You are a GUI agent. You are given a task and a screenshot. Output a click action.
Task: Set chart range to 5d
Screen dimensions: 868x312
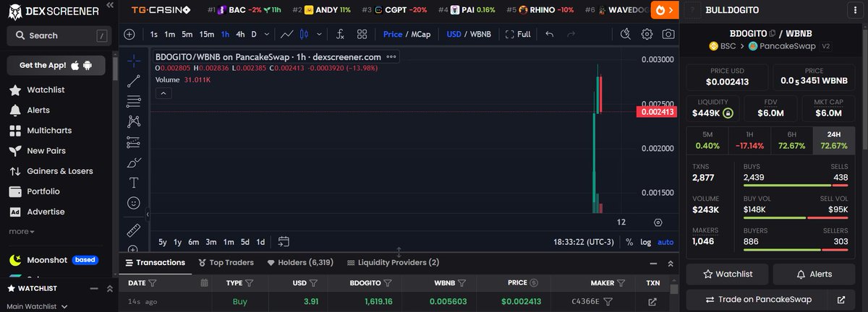(245, 242)
